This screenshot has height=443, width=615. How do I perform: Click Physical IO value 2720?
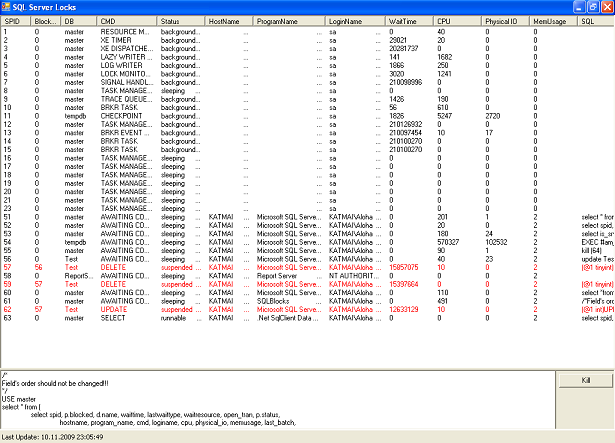click(x=493, y=116)
